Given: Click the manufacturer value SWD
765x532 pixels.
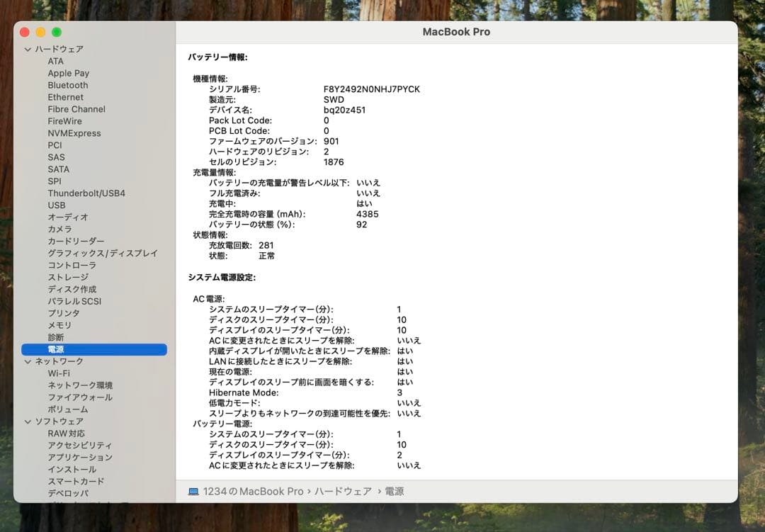Looking at the screenshot, I should [334, 100].
